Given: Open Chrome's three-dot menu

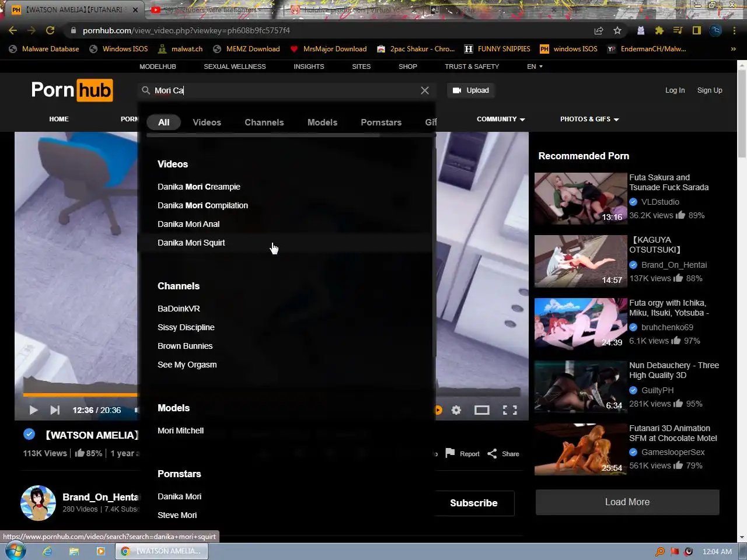Looking at the screenshot, I should click(735, 30).
